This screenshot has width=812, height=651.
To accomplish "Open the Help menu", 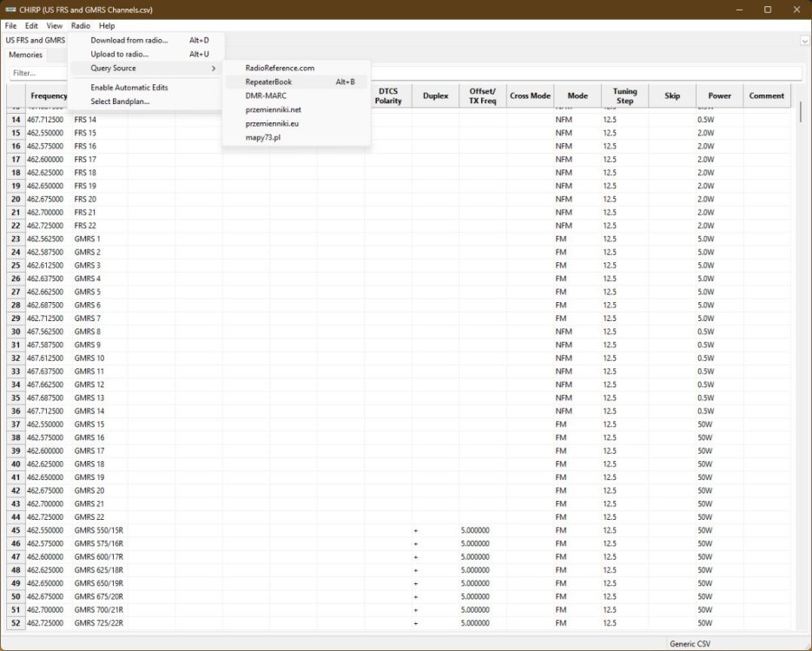I will [107, 26].
